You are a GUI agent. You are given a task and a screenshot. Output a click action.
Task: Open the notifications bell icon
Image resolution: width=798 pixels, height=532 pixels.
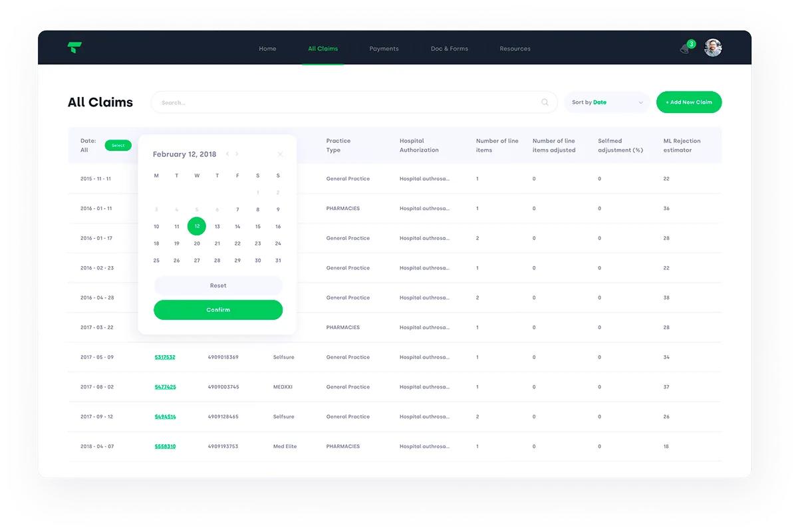pyautogui.click(x=686, y=49)
